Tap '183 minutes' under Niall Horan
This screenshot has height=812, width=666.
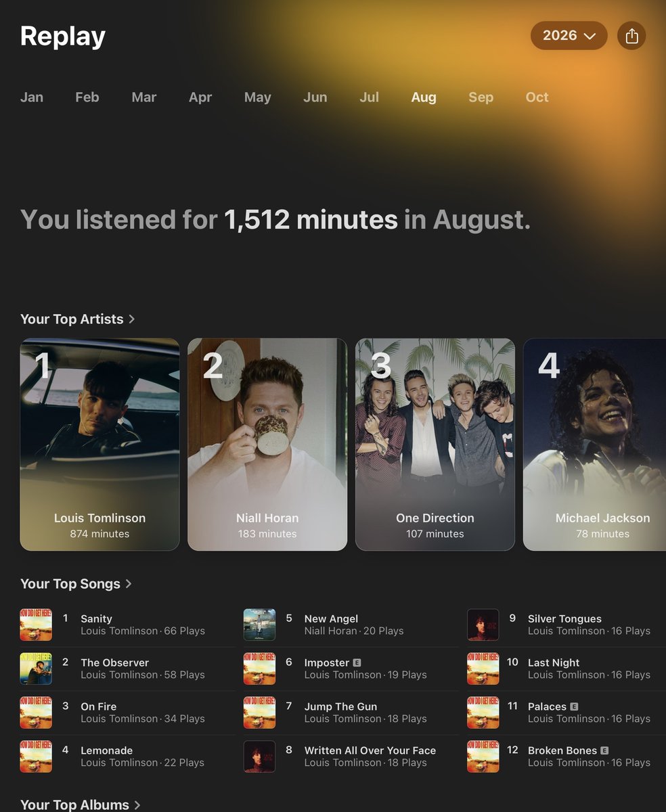pos(267,534)
